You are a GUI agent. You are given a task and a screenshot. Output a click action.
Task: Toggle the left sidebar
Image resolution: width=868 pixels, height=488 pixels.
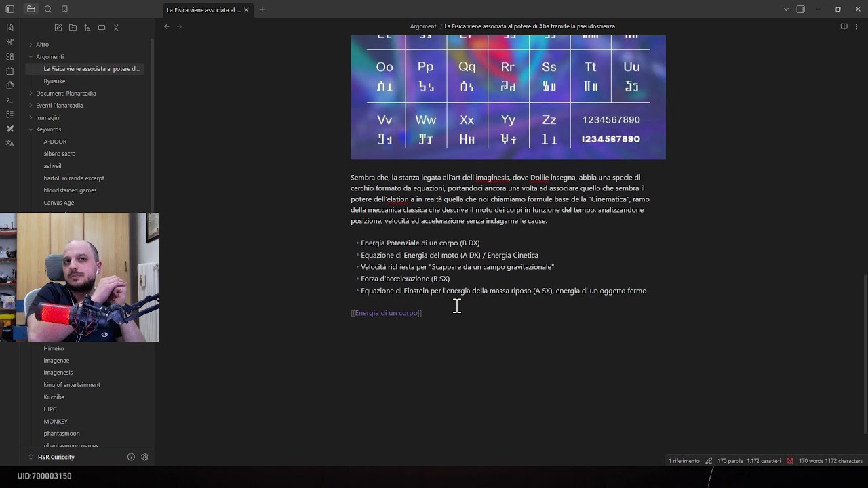(9, 9)
